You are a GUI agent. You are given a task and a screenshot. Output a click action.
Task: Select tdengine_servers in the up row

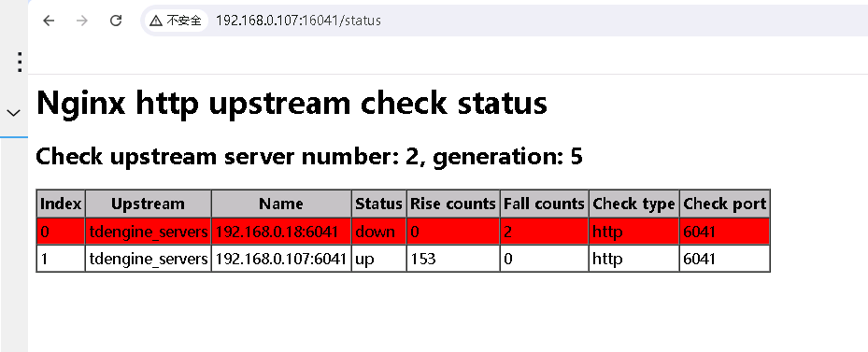coord(149,259)
